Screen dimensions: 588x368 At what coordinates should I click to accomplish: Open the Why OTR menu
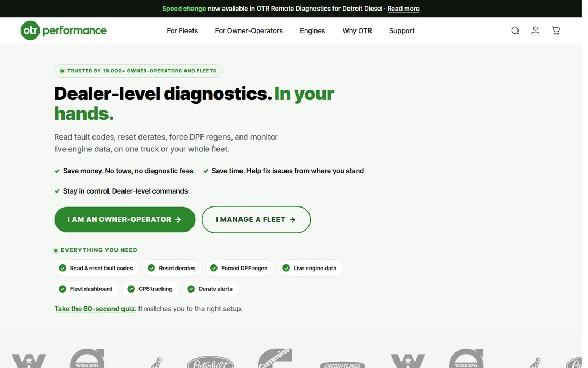coord(357,31)
